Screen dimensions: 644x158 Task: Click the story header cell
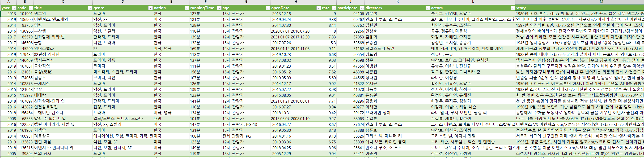(580, 8)
